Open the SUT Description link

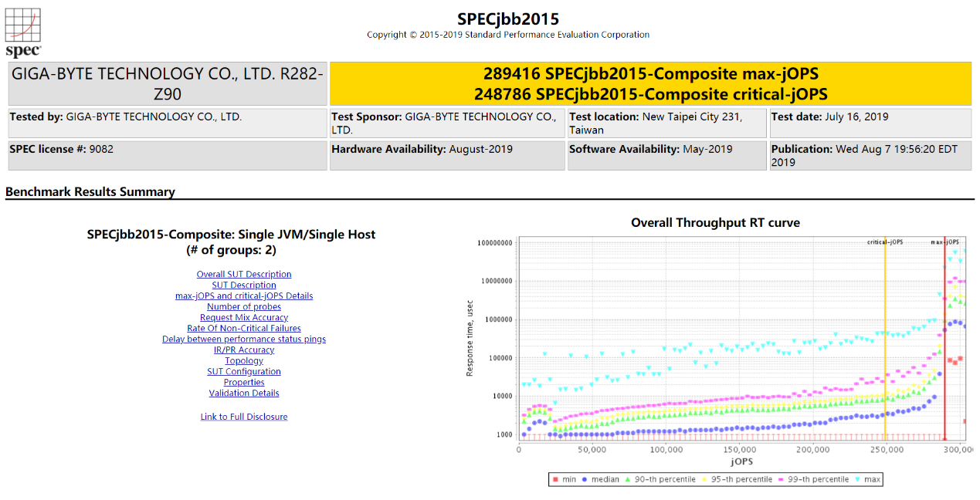(244, 285)
